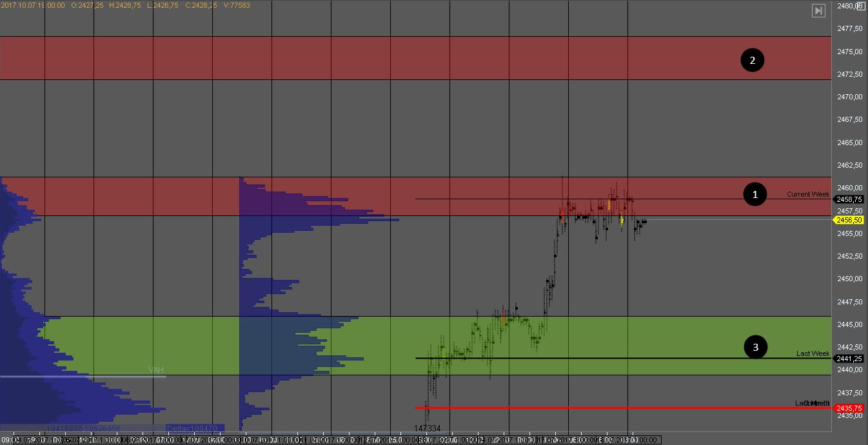Click the black 2441,25 price label
868x445 pixels.
[849, 358]
